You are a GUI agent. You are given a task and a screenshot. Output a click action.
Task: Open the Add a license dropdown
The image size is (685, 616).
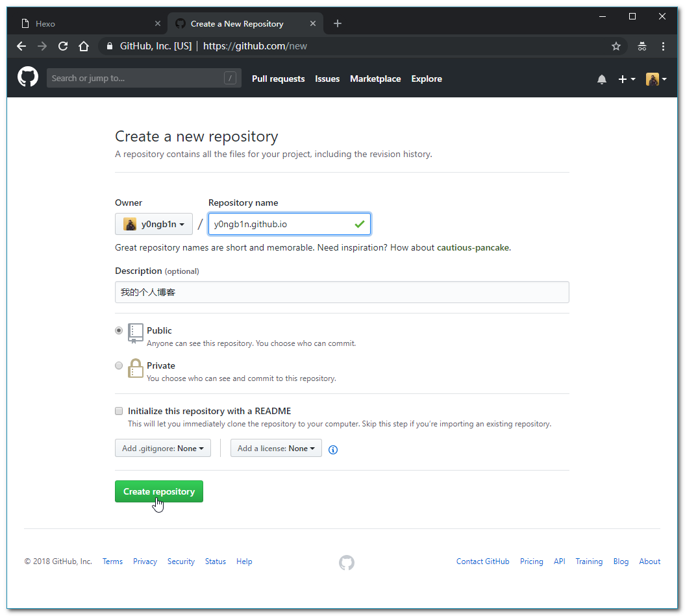click(275, 448)
